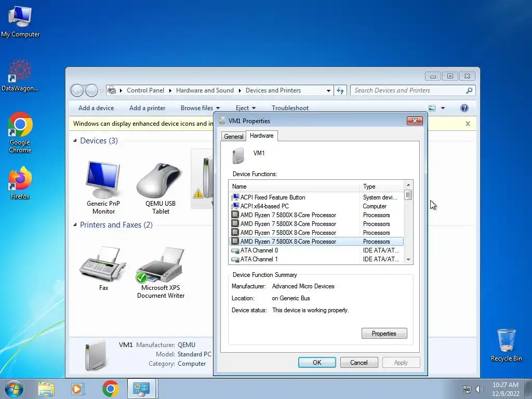
Task: Click the refresh button beside address bar
Action: coord(340,90)
